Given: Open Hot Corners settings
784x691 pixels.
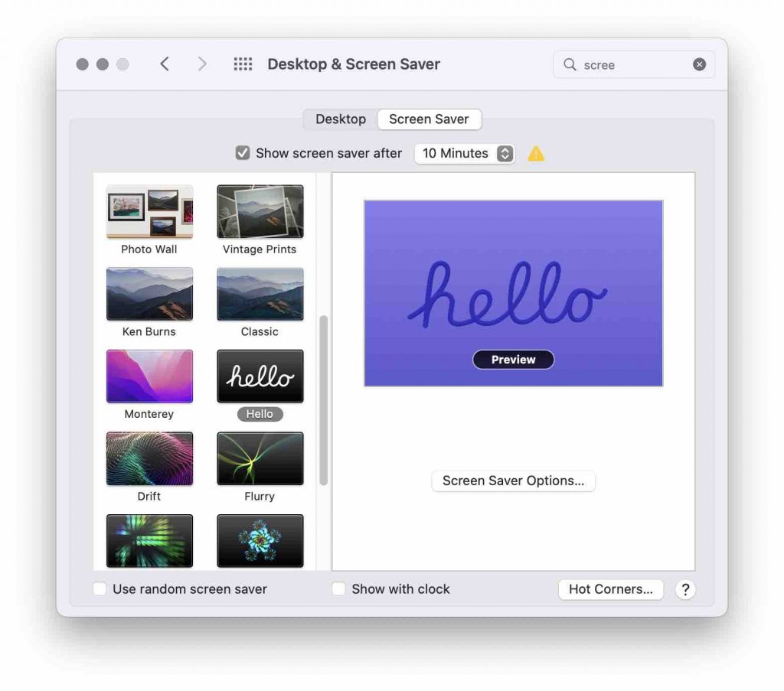Looking at the screenshot, I should coord(610,589).
